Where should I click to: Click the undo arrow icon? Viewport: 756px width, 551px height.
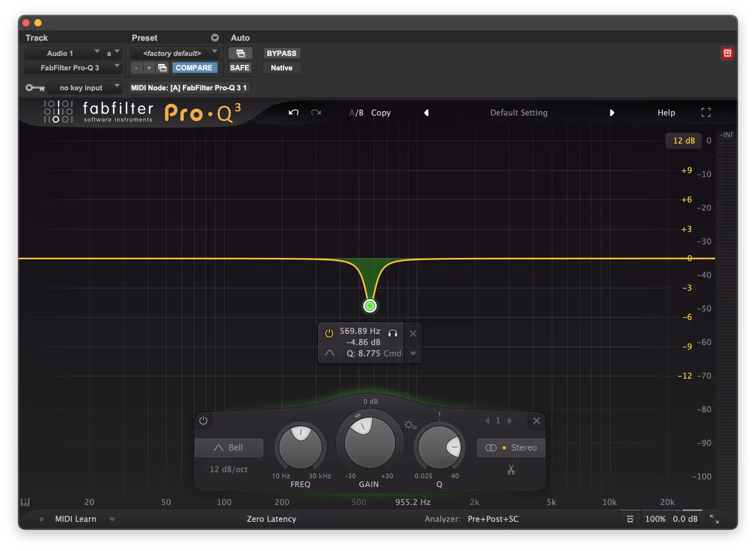point(294,113)
